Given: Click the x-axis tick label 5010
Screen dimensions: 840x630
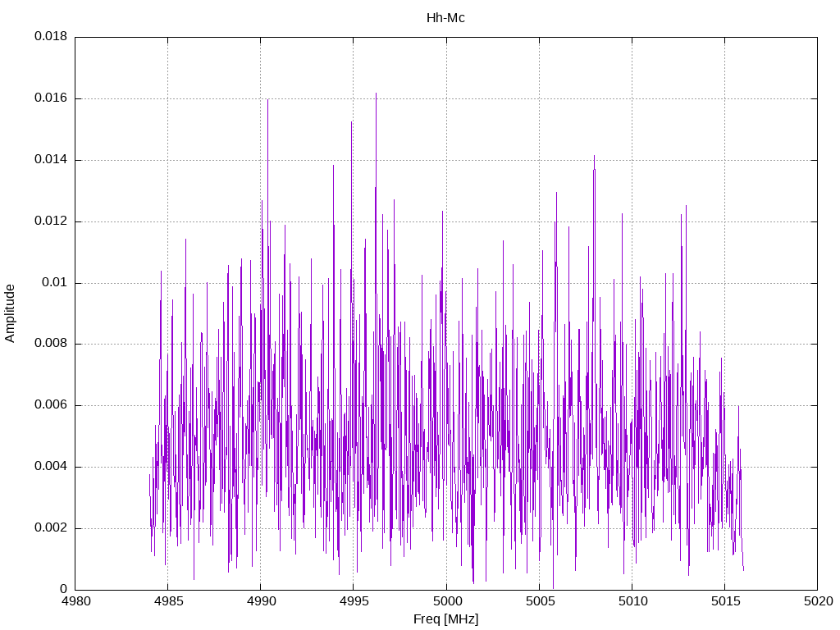Looking at the screenshot, I should pos(632,601).
